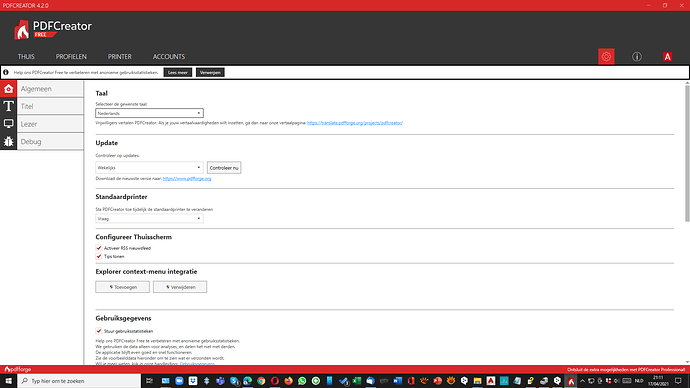Go to the THUIS tab

pos(26,57)
